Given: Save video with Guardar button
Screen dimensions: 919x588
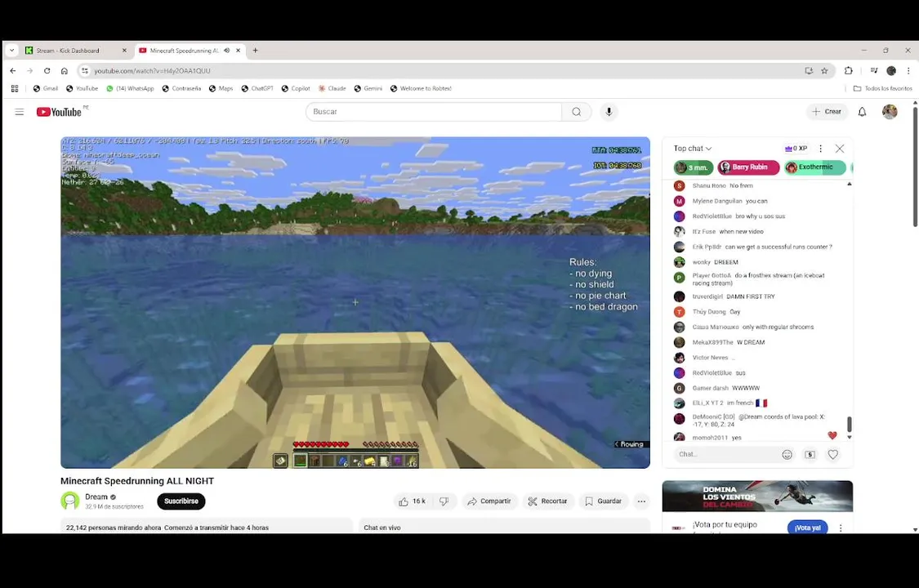Looking at the screenshot, I should 604,501.
